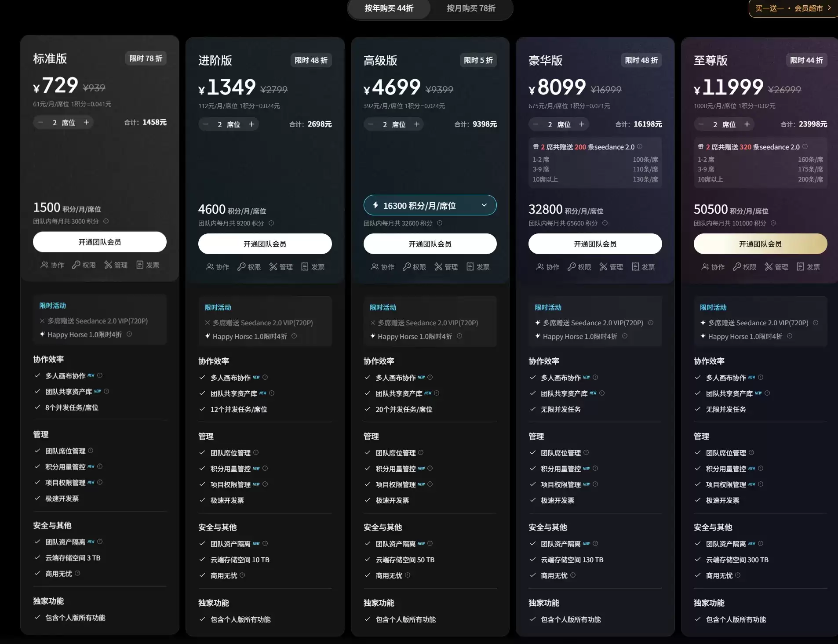Click info icon after Happy Horse in 高级版
838x644 pixels.
(459, 336)
